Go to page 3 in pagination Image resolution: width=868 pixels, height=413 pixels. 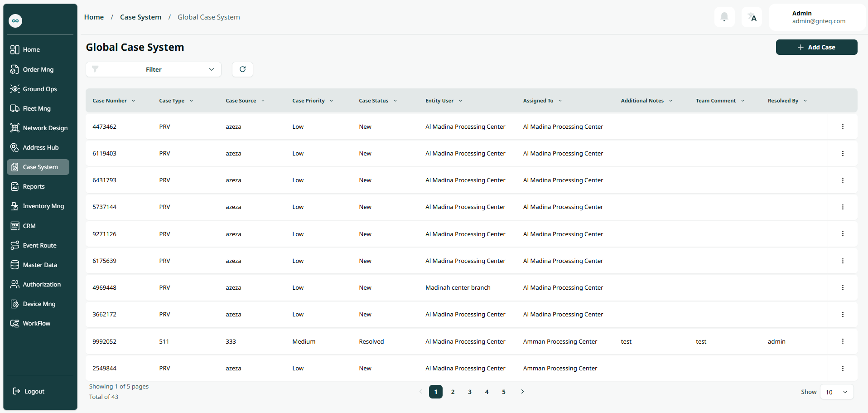point(470,392)
